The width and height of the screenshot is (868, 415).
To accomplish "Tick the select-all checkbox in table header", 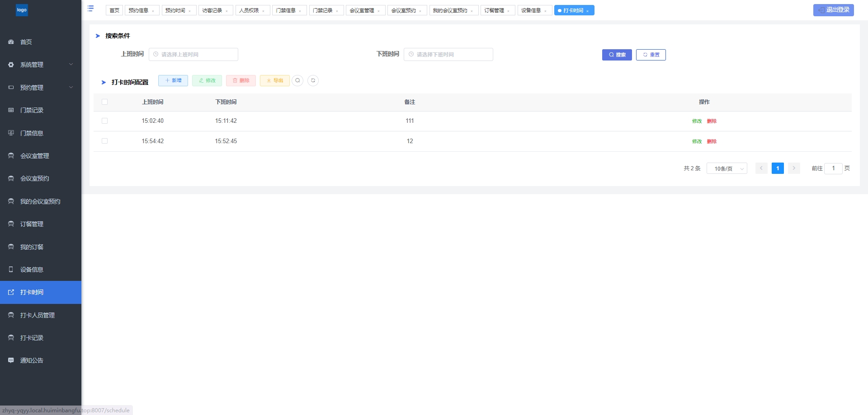I will [104, 102].
